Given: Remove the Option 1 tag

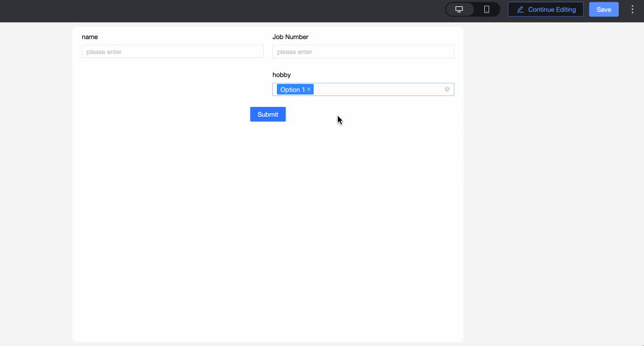Looking at the screenshot, I should coord(309,89).
